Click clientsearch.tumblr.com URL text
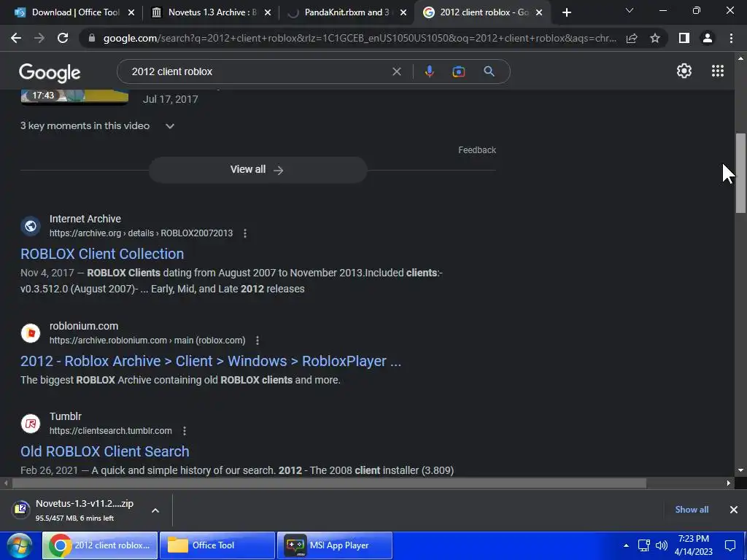Screen dimensions: 747x560 pyautogui.click(x=111, y=431)
